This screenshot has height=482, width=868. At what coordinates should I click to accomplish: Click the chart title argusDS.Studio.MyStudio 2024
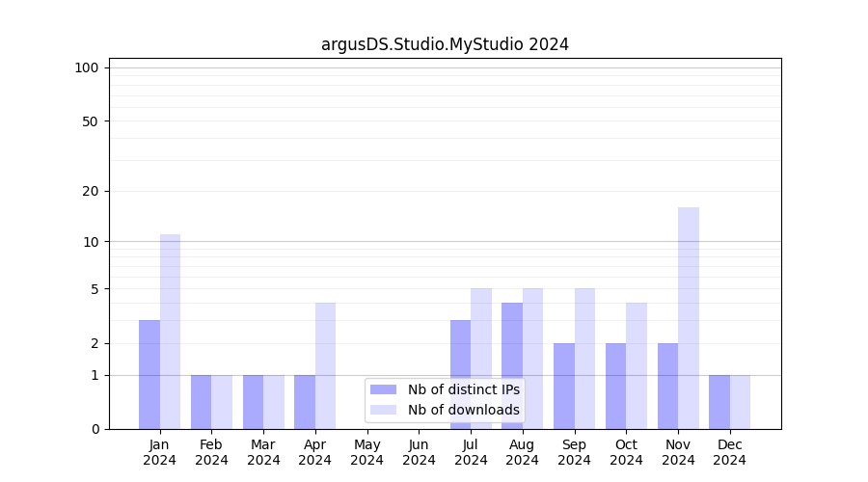[x=445, y=44]
